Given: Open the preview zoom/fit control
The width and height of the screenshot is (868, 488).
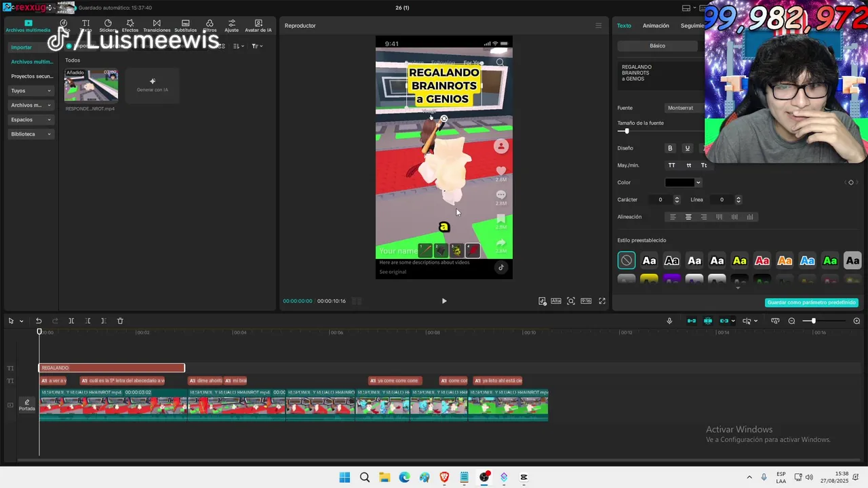Looking at the screenshot, I should [571, 301].
